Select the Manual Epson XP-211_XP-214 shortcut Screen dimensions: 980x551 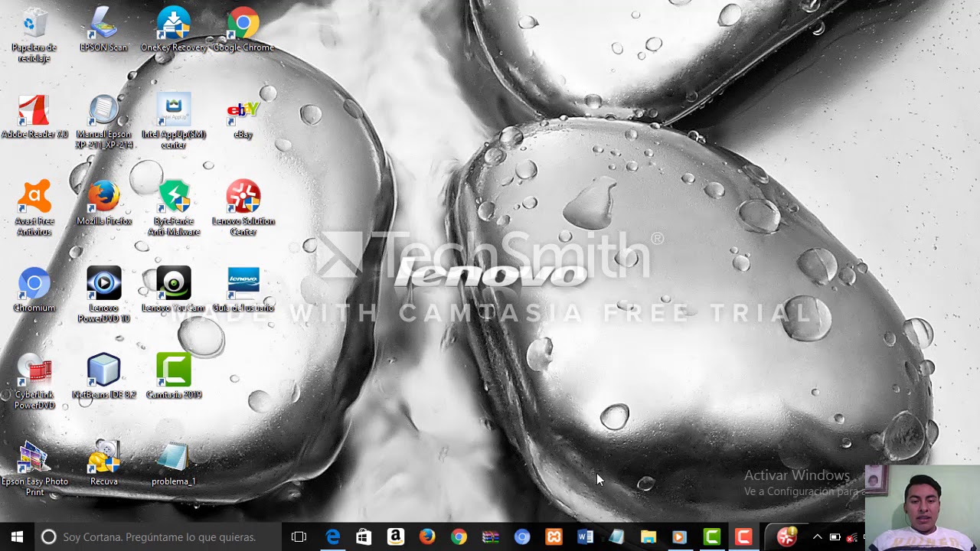(104, 122)
